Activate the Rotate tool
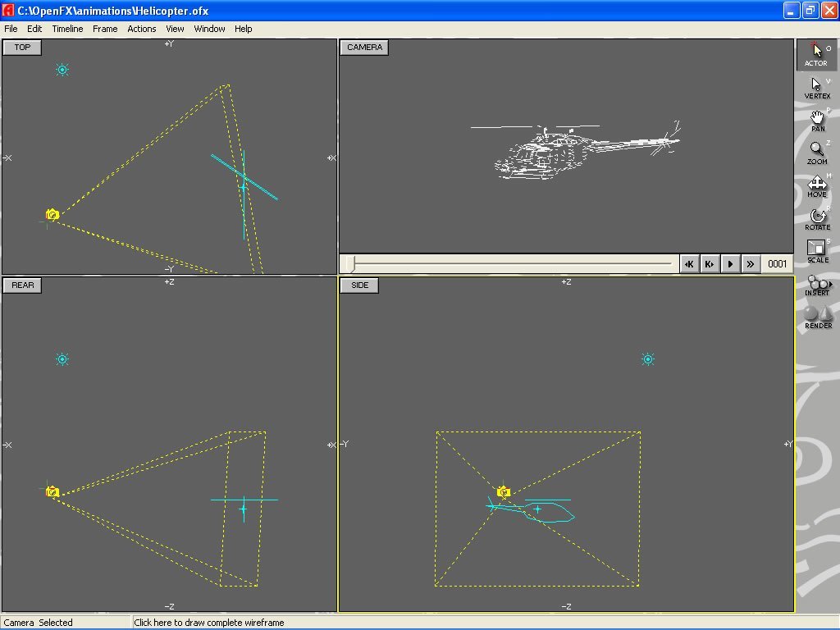Viewport: 840px width, 630px height. [x=816, y=218]
